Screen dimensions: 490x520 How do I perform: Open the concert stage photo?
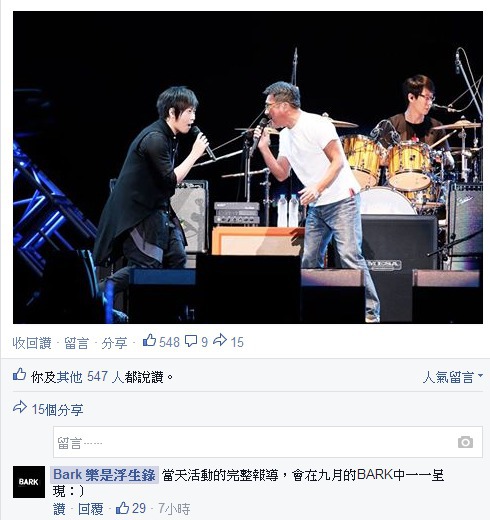tap(248, 167)
